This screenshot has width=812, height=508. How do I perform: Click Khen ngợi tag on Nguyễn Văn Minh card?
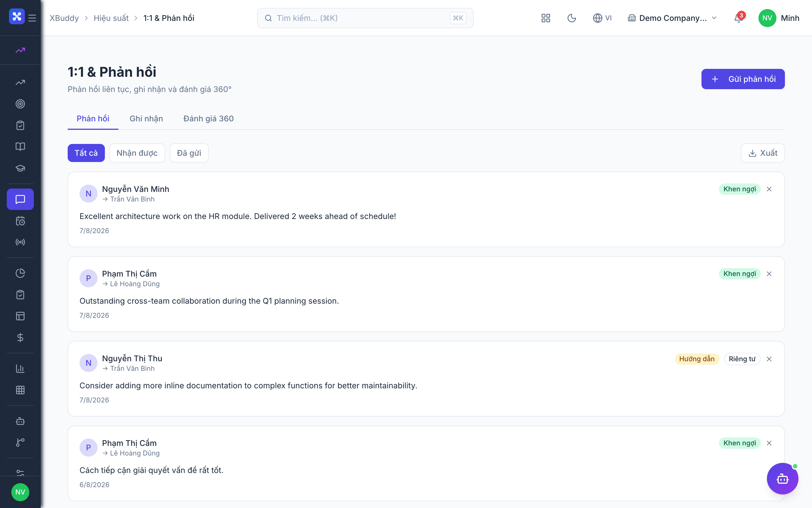(x=740, y=189)
